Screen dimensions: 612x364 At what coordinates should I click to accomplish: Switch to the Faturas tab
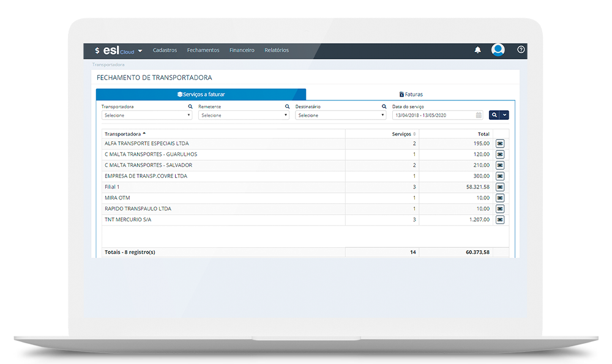411,94
